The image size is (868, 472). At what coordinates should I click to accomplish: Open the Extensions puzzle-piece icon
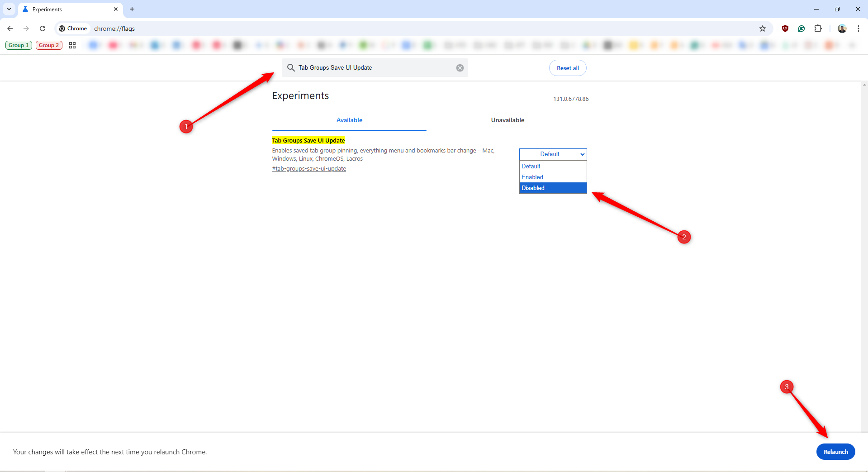(x=818, y=29)
